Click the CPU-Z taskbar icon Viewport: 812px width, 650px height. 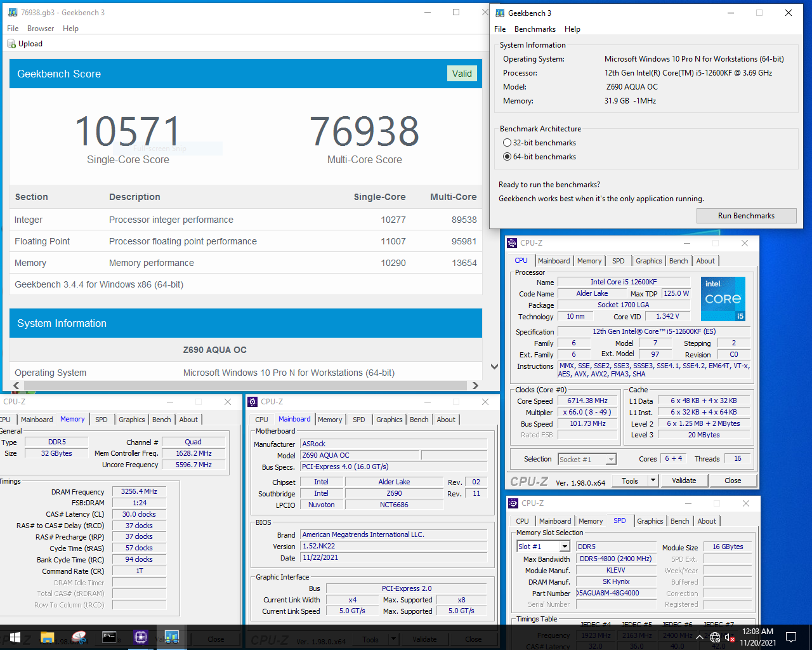click(141, 637)
